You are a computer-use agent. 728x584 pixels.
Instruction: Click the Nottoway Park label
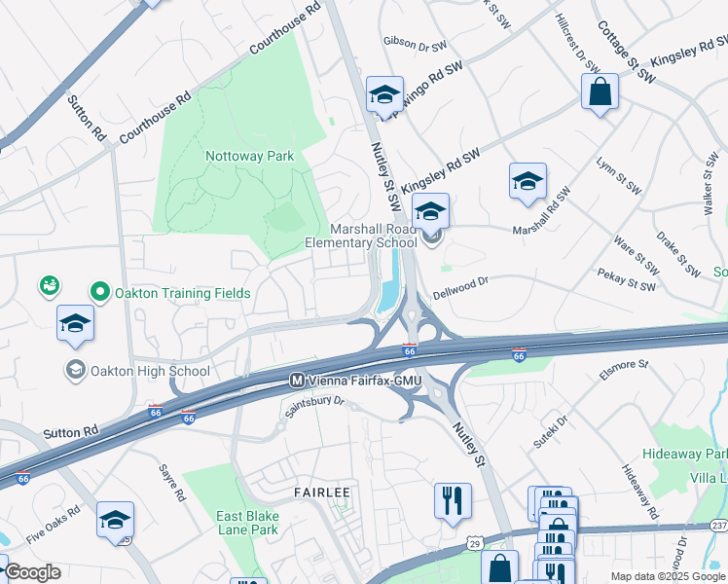[x=250, y=156]
